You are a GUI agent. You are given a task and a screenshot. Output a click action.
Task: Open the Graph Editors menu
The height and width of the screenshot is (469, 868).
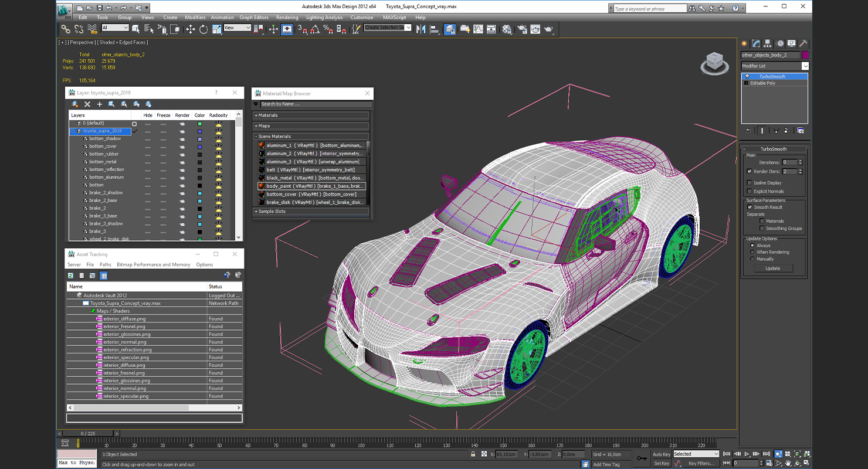click(x=254, y=18)
